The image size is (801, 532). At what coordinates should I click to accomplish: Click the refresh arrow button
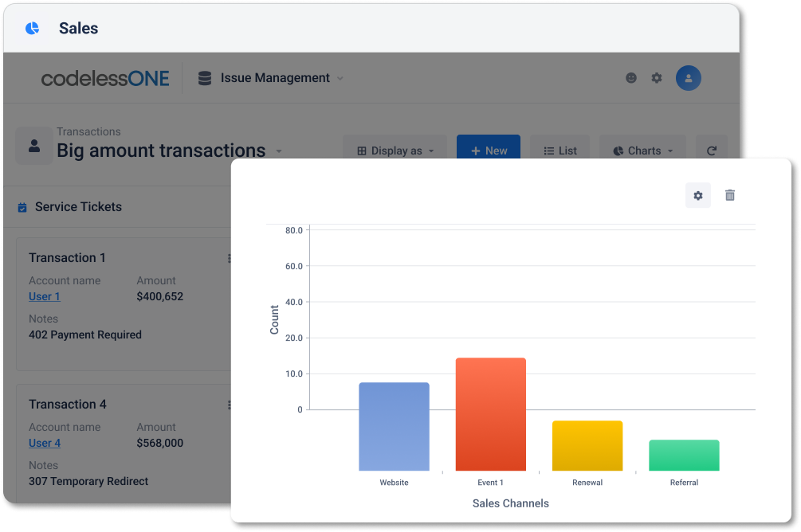pos(712,151)
